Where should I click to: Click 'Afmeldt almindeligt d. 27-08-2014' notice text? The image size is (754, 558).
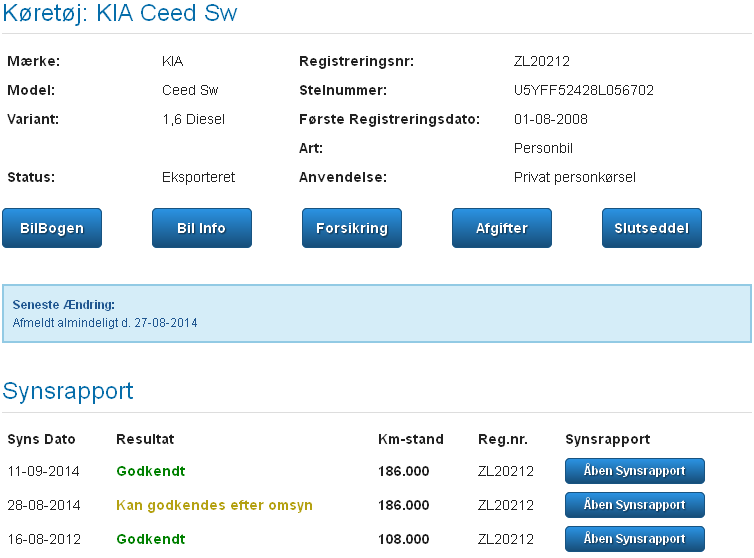pyautogui.click(x=105, y=323)
